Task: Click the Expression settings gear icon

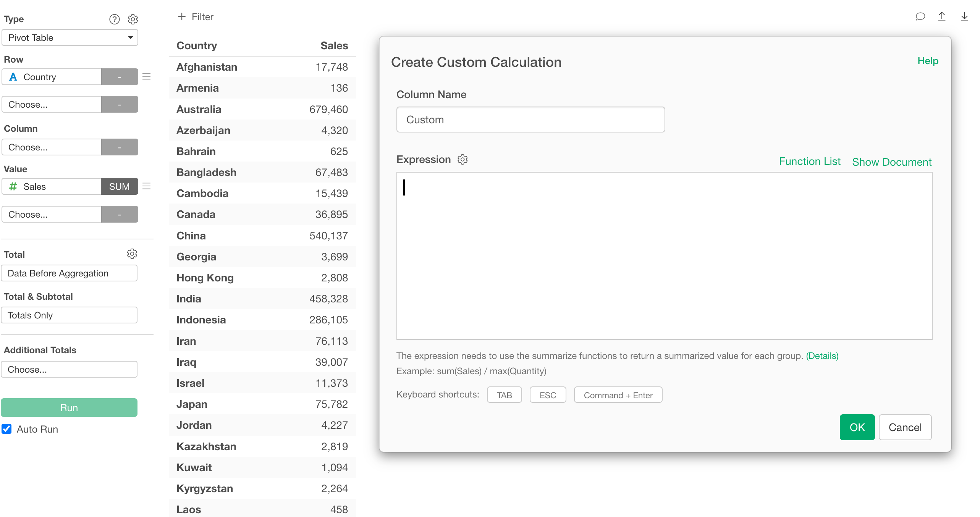Action: tap(463, 160)
